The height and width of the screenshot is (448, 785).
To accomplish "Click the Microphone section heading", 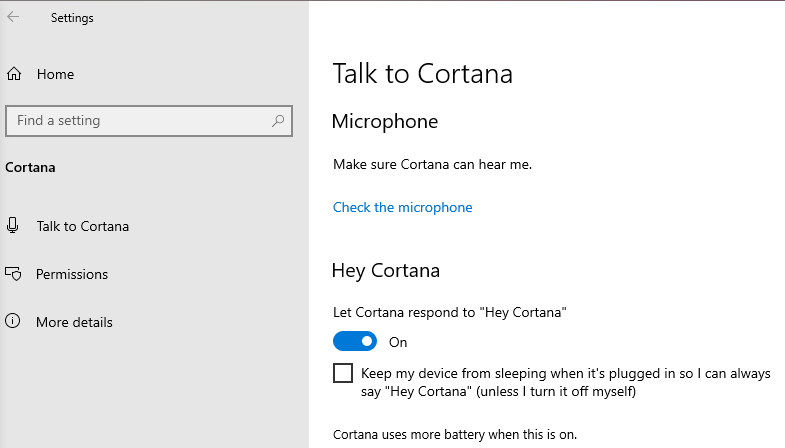I will pyautogui.click(x=385, y=122).
